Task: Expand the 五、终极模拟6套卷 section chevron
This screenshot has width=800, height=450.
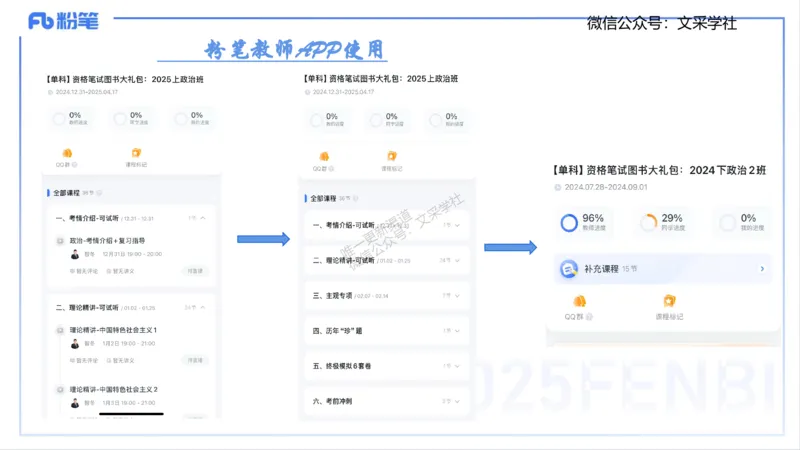Action: (457, 366)
